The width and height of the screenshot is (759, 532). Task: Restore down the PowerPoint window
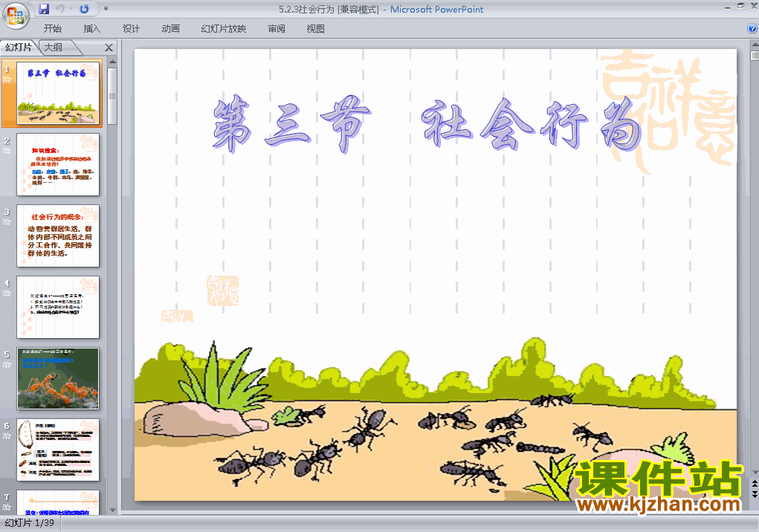click(x=740, y=6)
